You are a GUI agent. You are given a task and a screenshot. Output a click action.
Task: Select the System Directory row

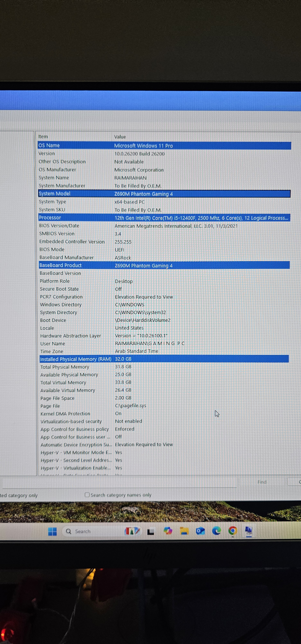click(x=164, y=313)
